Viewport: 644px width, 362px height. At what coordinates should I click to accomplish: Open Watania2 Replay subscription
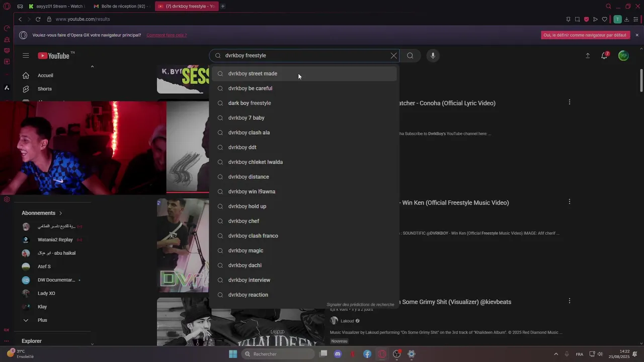click(54, 240)
